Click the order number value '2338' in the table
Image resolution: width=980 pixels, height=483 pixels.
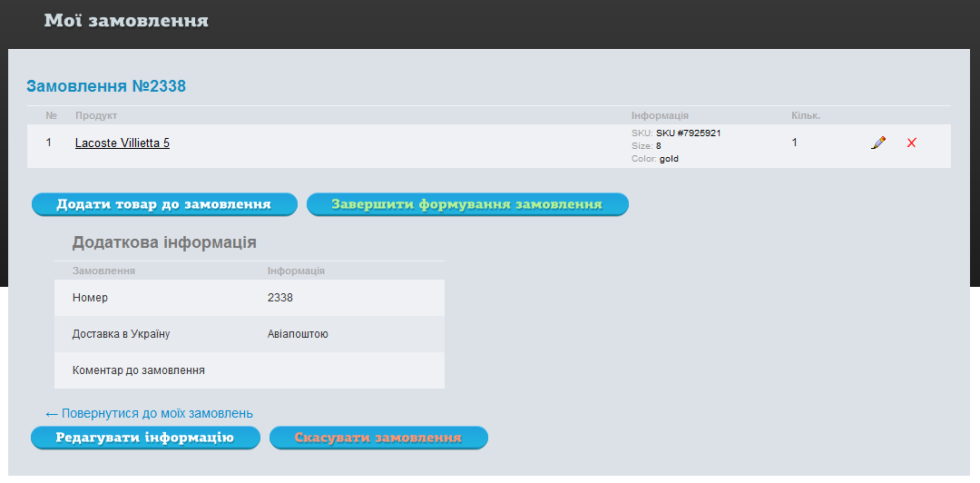(280, 298)
